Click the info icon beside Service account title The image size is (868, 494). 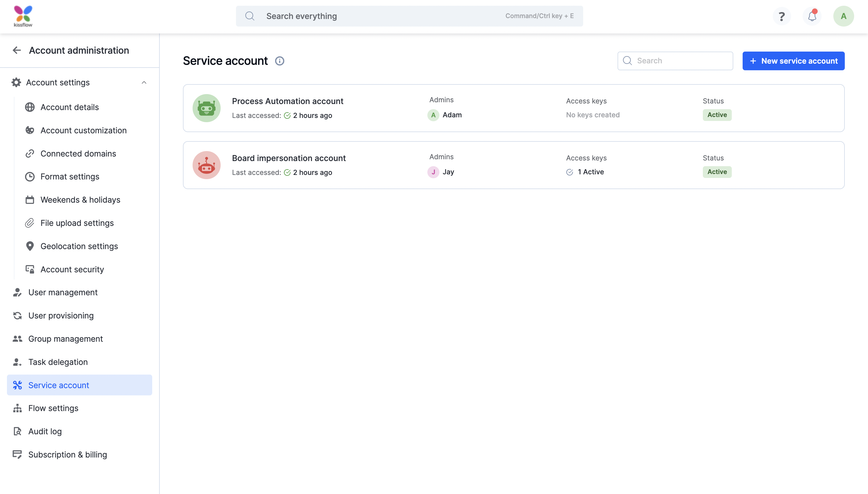279,61
